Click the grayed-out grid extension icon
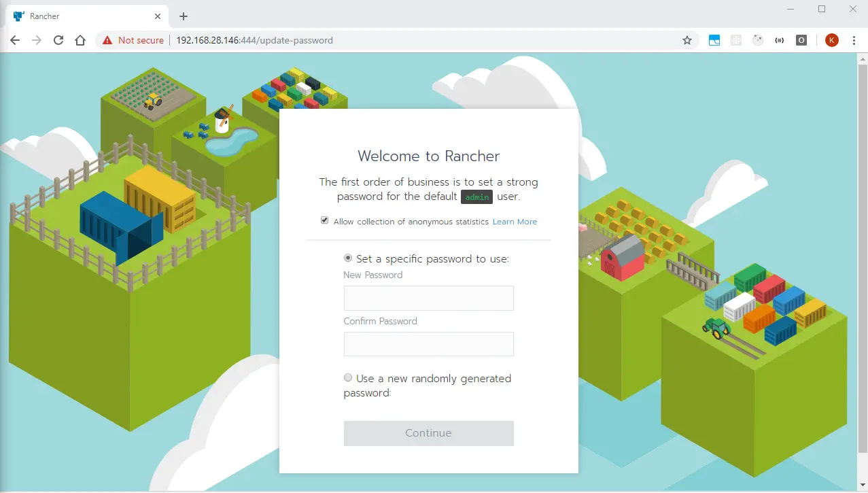 (x=736, y=40)
